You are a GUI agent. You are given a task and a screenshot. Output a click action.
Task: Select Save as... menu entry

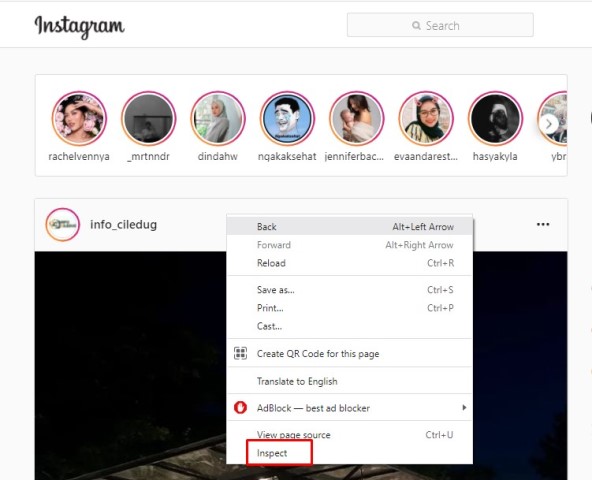[350, 290]
